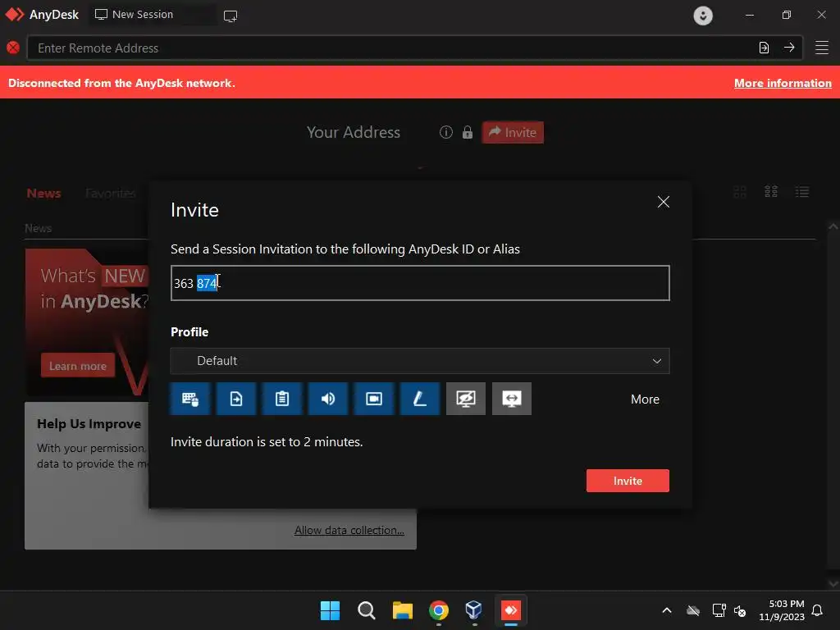The height and width of the screenshot is (630, 840).
Task: Open the hamburger main menu
Action: tap(822, 48)
